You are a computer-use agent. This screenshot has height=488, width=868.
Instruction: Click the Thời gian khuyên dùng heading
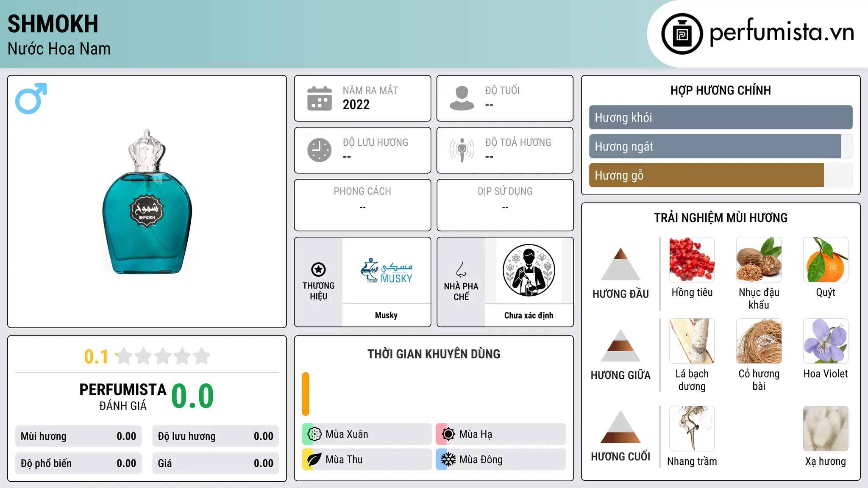click(434, 354)
